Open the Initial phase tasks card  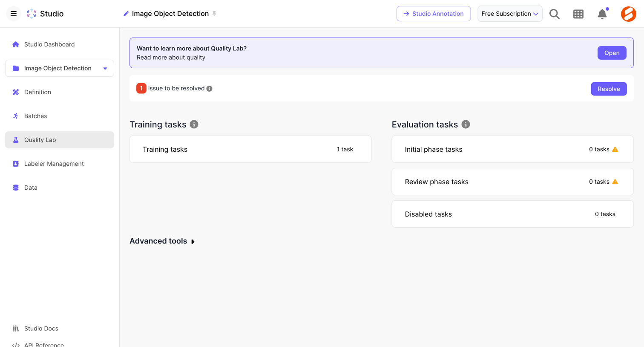coord(512,149)
